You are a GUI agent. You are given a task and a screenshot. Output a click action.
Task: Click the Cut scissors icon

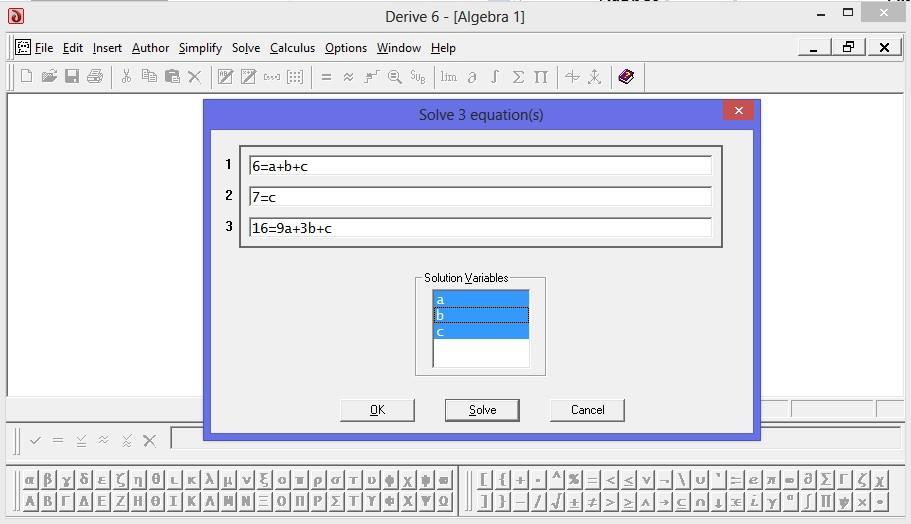point(126,76)
